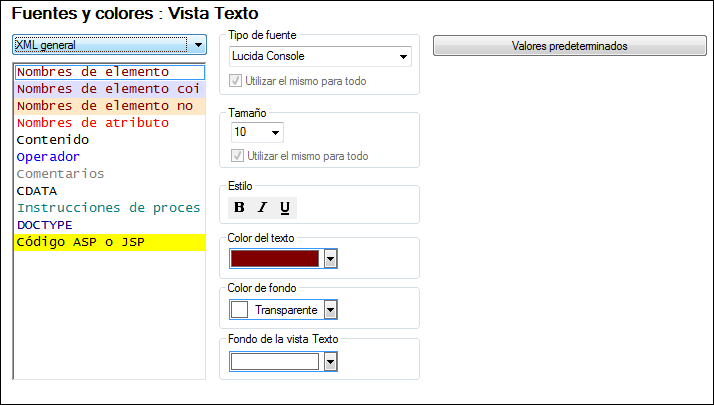Click the dark red text color swatch
The height and width of the screenshot is (405, 714).
(x=275, y=259)
